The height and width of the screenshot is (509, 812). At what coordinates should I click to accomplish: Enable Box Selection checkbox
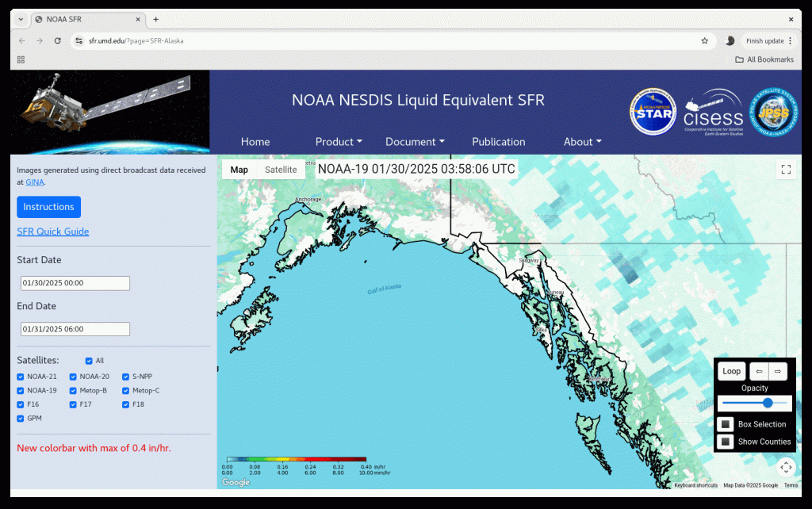(x=726, y=424)
